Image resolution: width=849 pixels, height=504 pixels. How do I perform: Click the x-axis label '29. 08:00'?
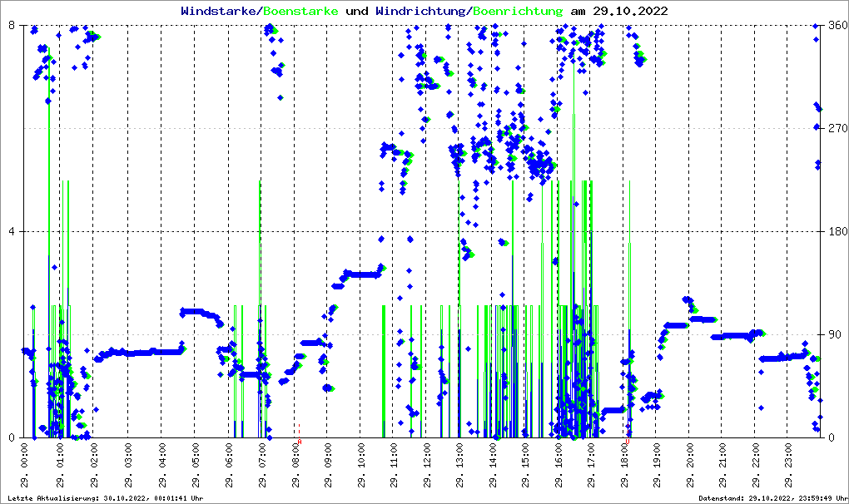[x=295, y=465]
